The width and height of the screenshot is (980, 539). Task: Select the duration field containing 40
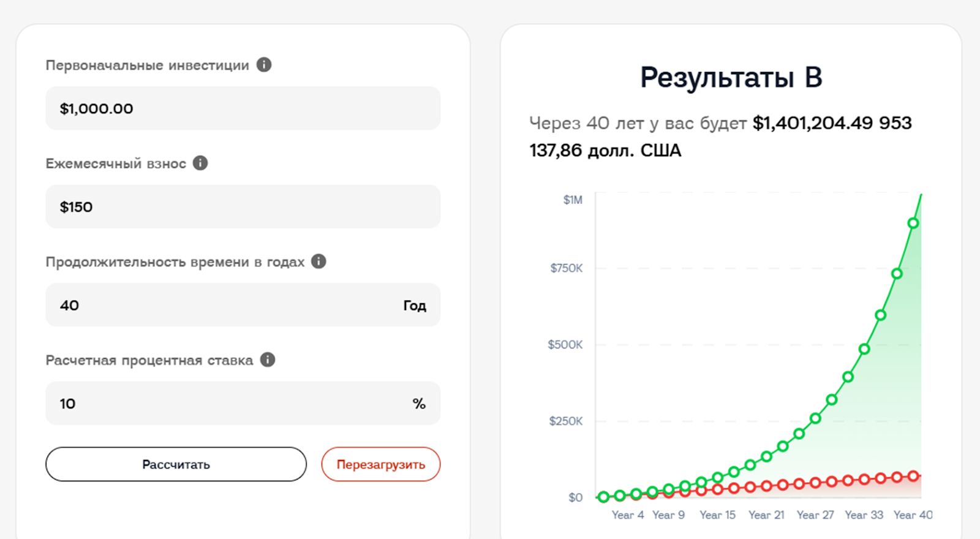pos(227,305)
